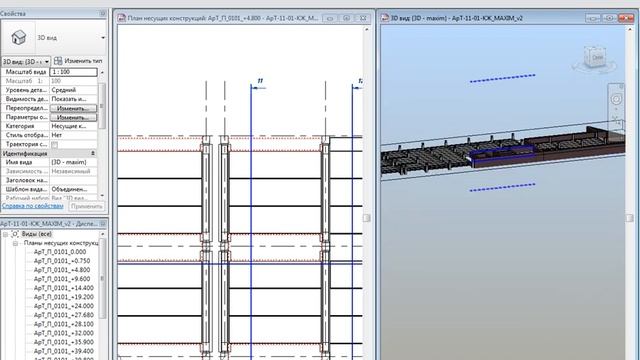This screenshot has height=360, width=640.
Task: Select АрТ_П_0101_+0.750 in project browser
Action: tap(62, 261)
